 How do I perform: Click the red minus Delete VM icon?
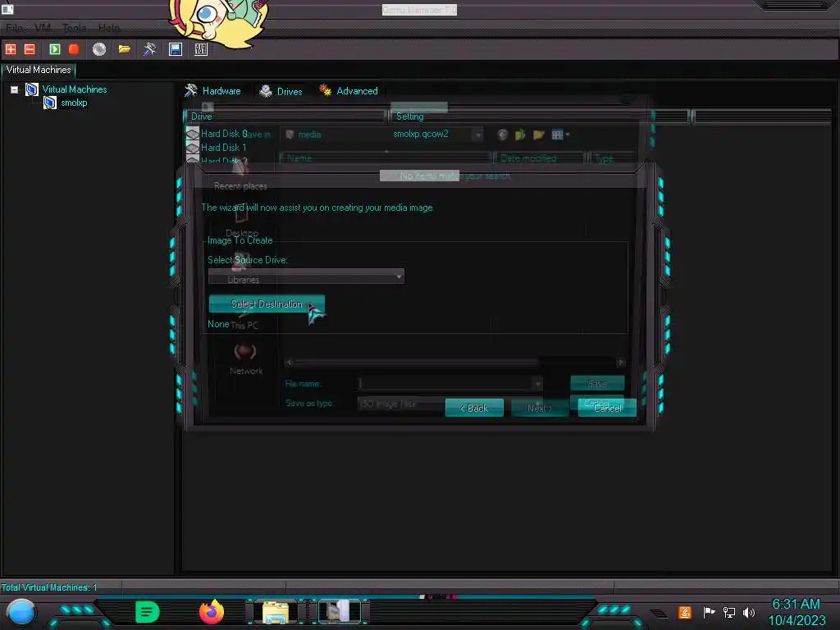[30, 49]
